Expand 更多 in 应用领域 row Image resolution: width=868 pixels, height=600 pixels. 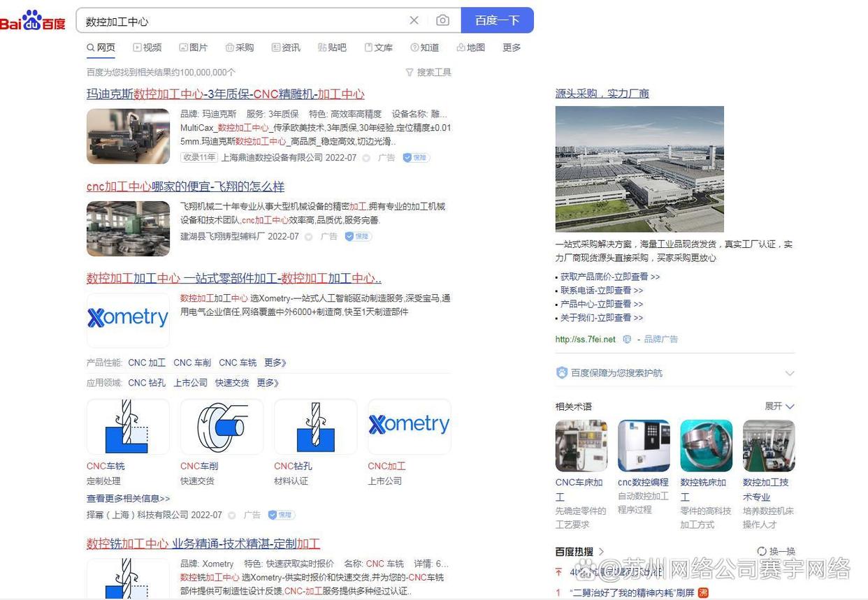[x=268, y=383]
